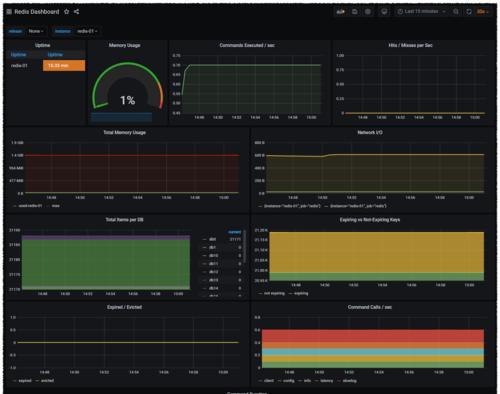Open the Expiring vs Not-Expiring Keys panel menu
The width and height of the screenshot is (500, 394).
click(x=370, y=220)
